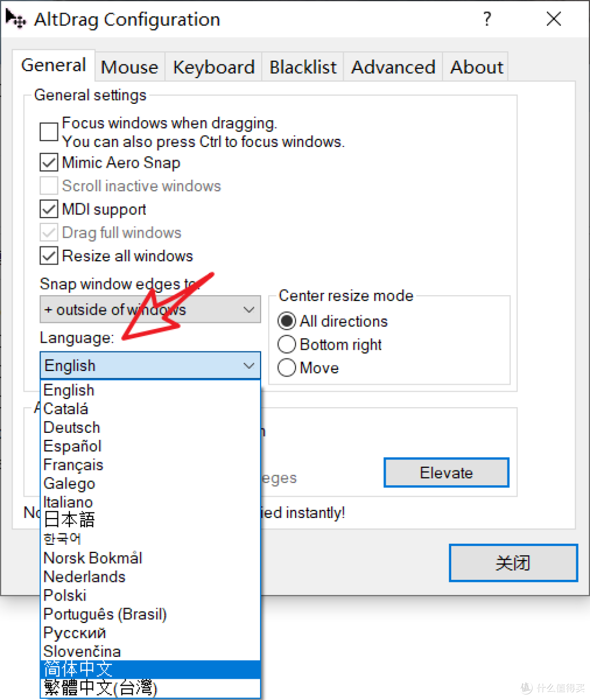Collapse the Language combo box

[150, 365]
